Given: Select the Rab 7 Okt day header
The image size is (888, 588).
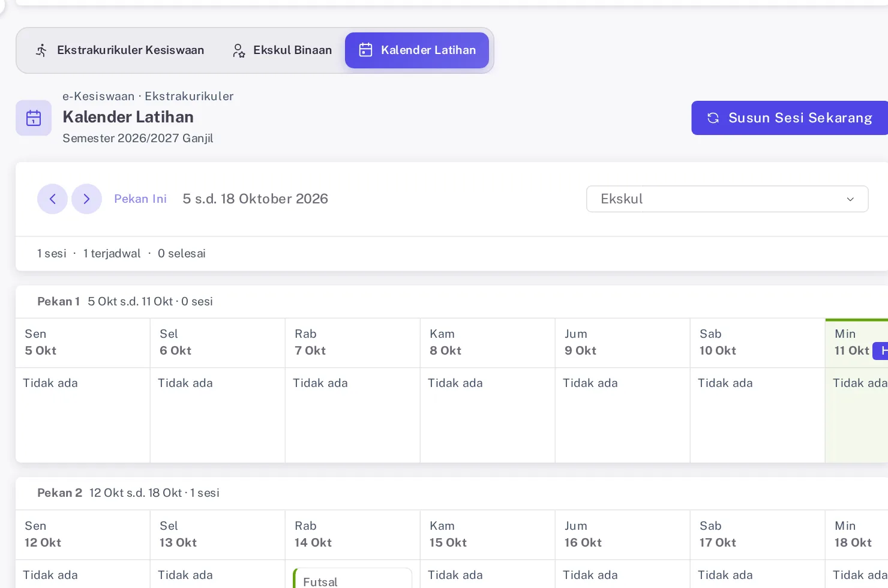Looking at the screenshot, I should click(x=353, y=343).
